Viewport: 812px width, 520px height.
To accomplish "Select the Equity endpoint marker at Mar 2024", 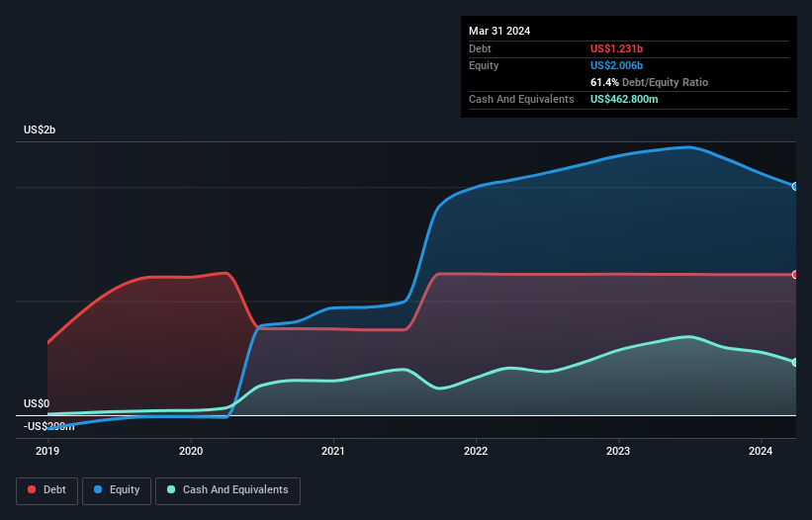I will (795, 186).
